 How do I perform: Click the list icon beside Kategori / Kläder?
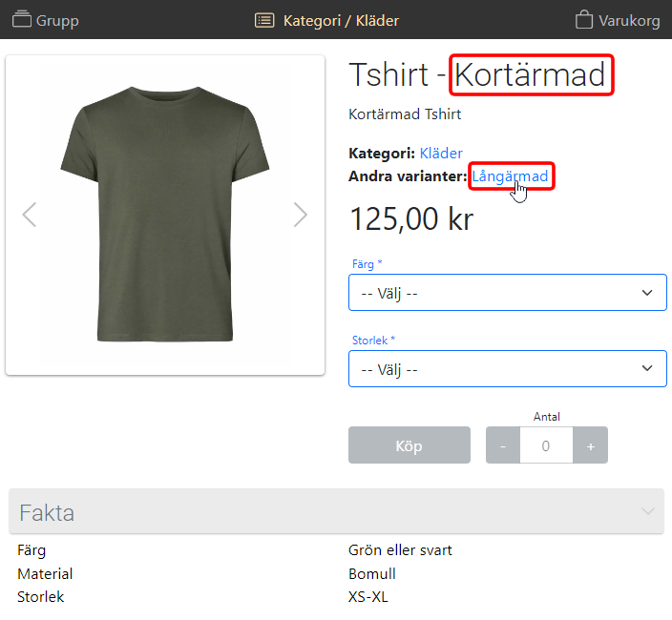pyautogui.click(x=265, y=20)
